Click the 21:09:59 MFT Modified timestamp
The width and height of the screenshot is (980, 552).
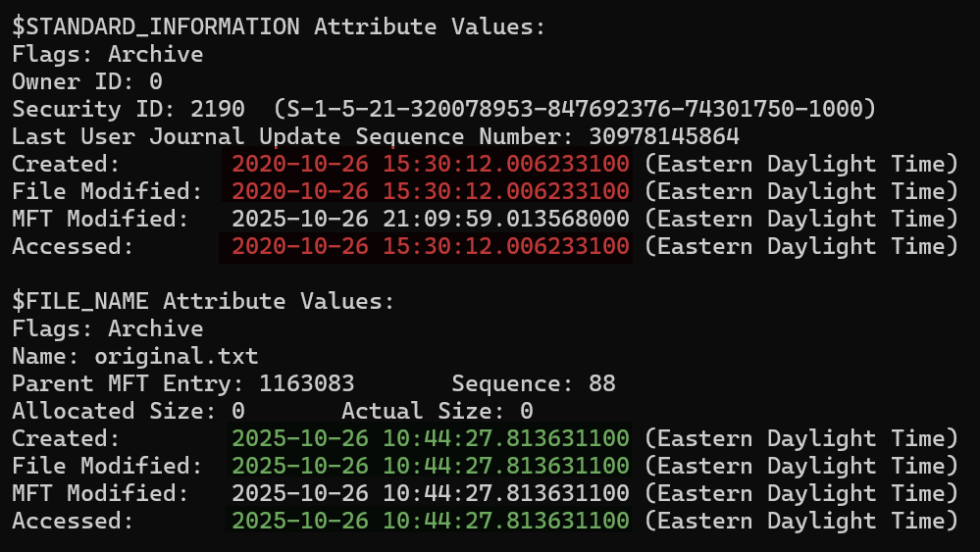(431, 219)
